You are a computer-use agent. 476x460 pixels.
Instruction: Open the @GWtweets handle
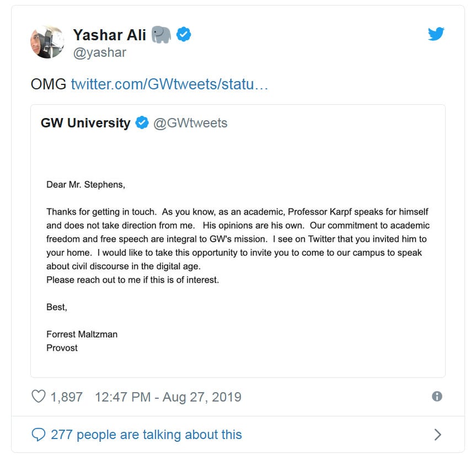pos(190,122)
